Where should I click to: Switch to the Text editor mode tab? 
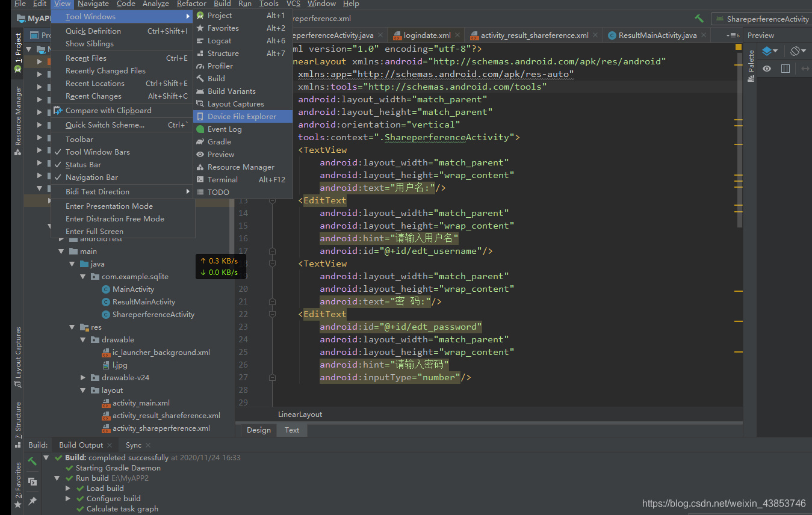[x=292, y=430]
